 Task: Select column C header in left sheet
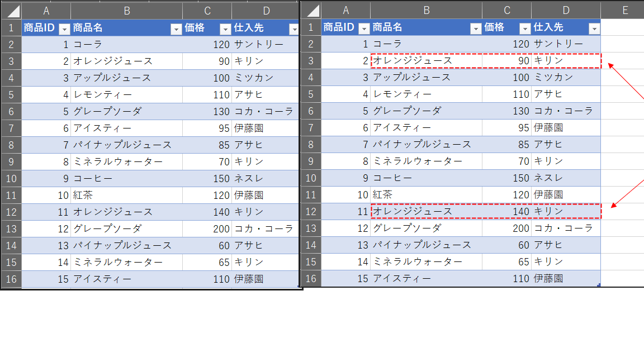pyautogui.click(x=207, y=11)
